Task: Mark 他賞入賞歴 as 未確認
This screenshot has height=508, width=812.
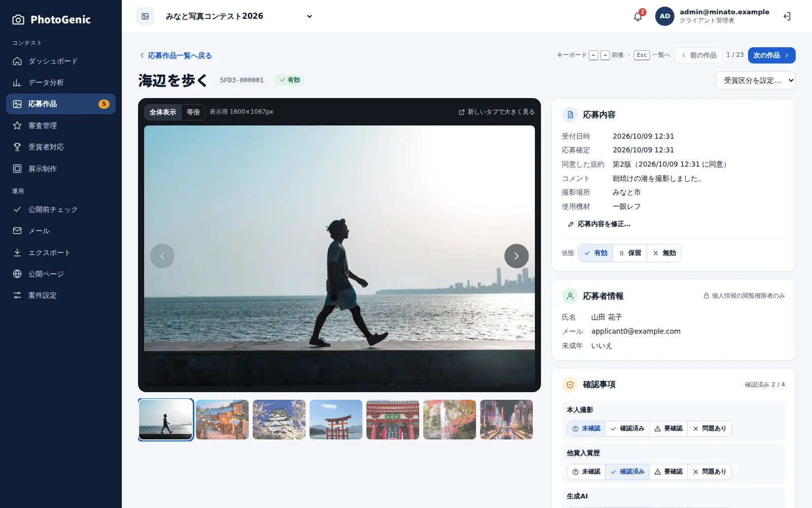Action: pyautogui.click(x=586, y=472)
